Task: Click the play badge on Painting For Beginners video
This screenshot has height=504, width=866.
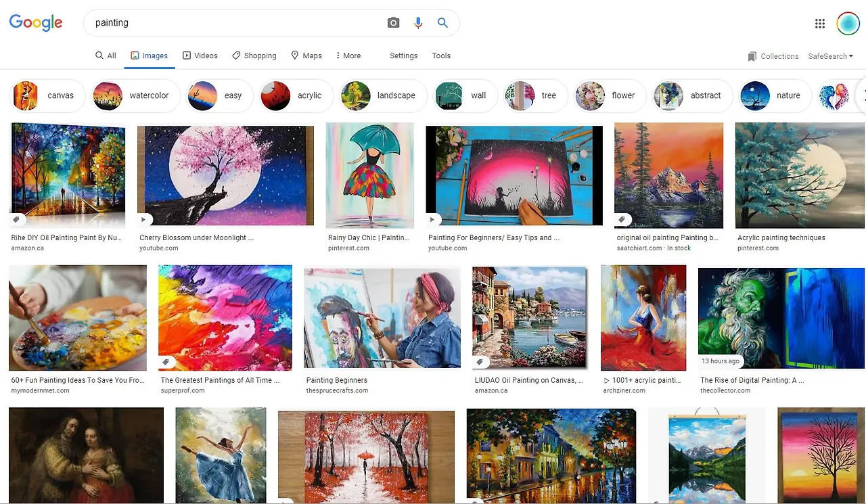Action: pyautogui.click(x=433, y=220)
